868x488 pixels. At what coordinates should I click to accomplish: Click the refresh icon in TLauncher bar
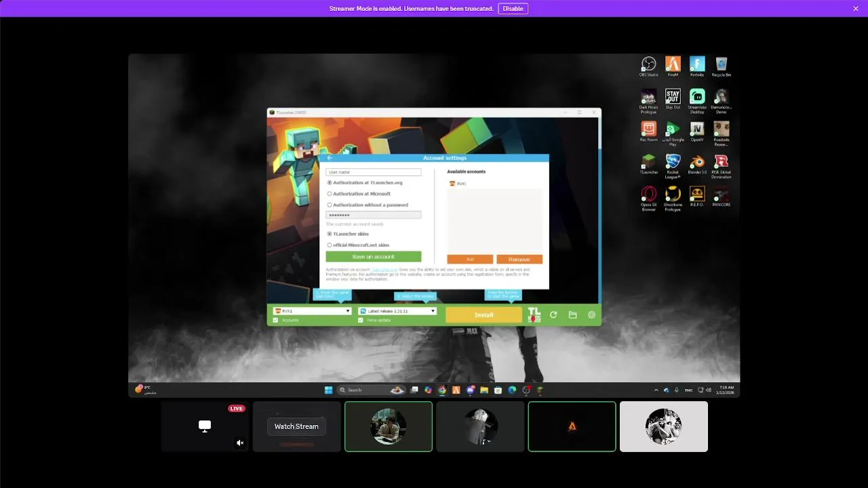pos(553,314)
